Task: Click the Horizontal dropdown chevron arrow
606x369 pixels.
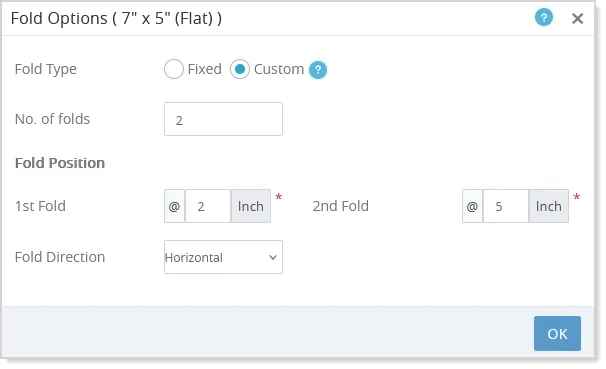Action: (272, 257)
